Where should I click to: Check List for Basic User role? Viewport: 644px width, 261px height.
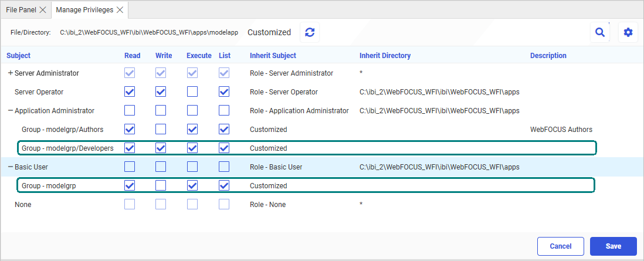tap(224, 167)
